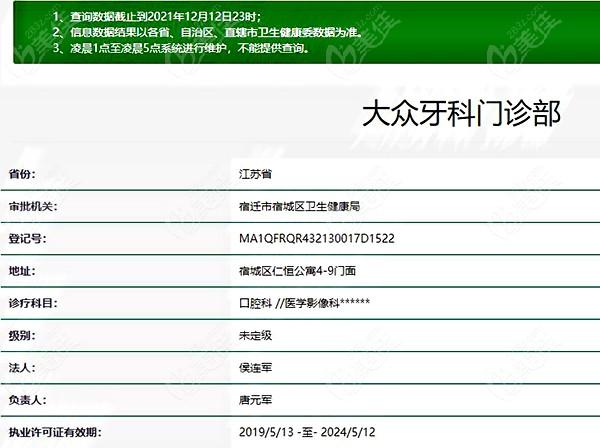The height and width of the screenshot is (448, 600).
Task: Click the 地址 label
Action: tap(22, 271)
